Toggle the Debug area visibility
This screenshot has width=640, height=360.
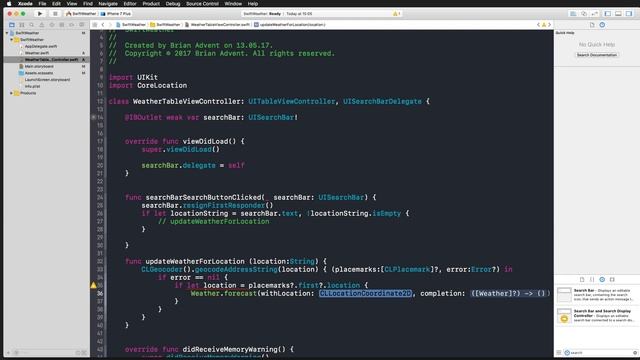coord(618,14)
